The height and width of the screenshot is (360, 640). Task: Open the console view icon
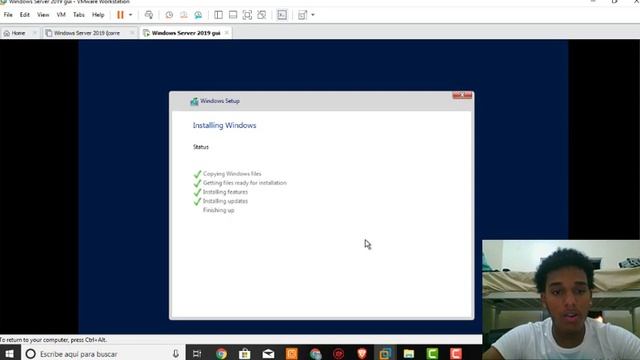[282, 15]
